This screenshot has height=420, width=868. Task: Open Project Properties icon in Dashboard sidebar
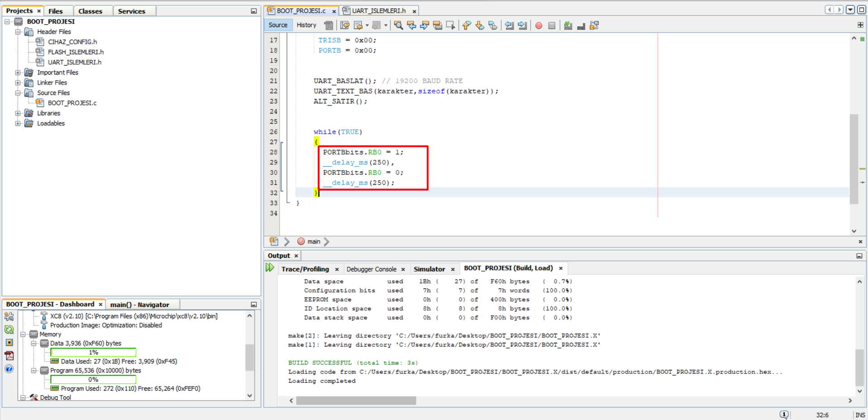coord(9,316)
